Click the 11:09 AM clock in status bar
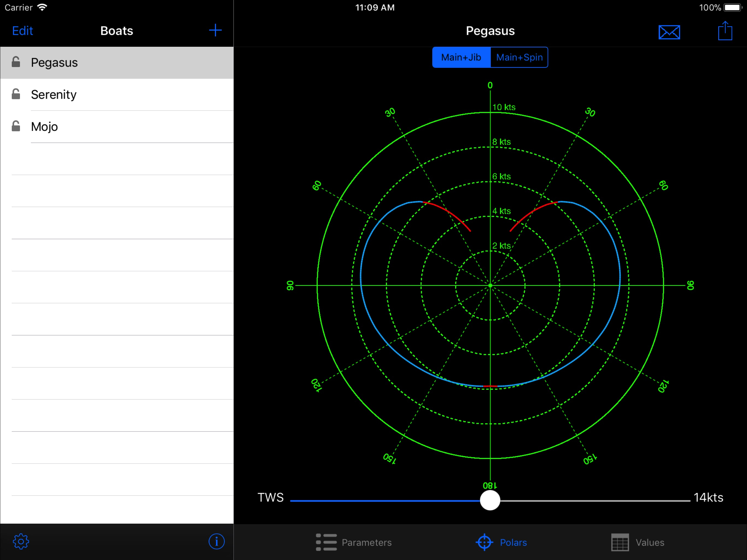 (375, 7)
